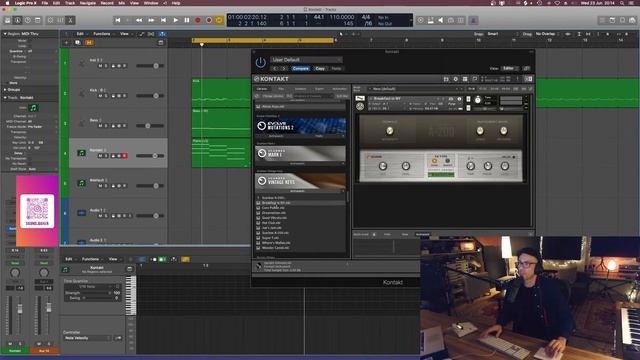Image resolution: width=640 pixels, height=360 pixels.
Task: Click the Duplicate Track button
Action: tap(78, 42)
